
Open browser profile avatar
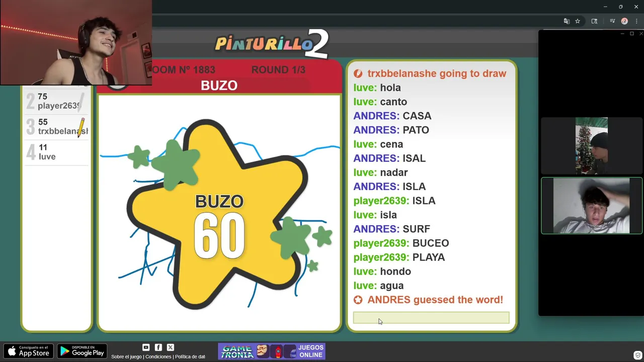pyautogui.click(x=624, y=21)
